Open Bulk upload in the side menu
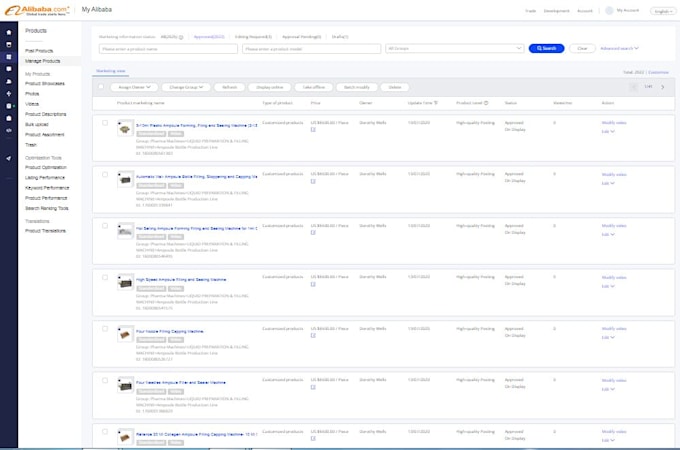This screenshot has width=680, height=450. pyautogui.click(x=36, y=124)
